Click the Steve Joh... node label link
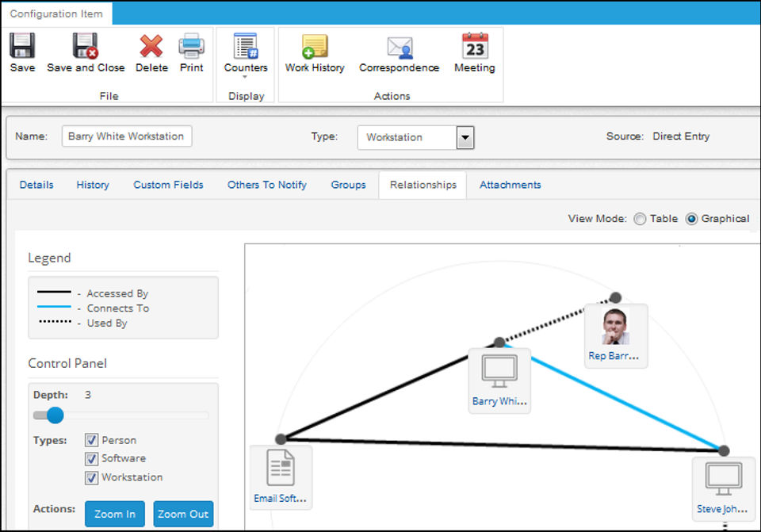This screenshot has height=532, width=761. pyautogui.click(x=722, y=509)
